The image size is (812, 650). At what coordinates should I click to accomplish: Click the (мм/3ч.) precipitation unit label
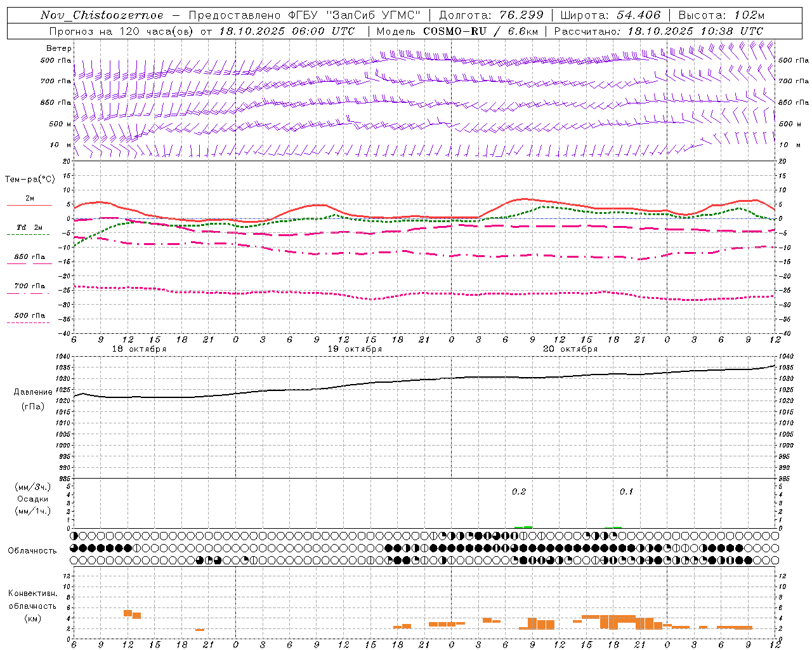point(33,487)
